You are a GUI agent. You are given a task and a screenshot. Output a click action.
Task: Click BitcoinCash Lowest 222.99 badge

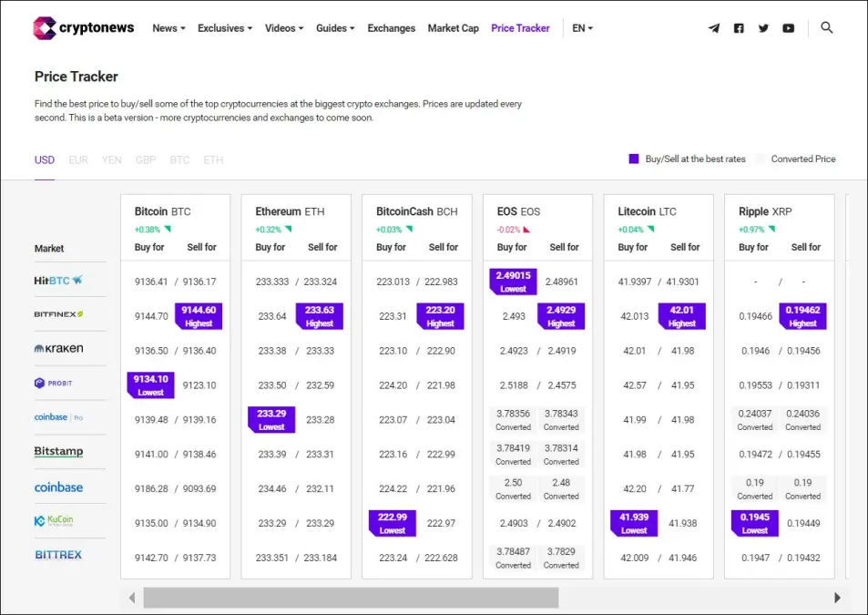393,523
